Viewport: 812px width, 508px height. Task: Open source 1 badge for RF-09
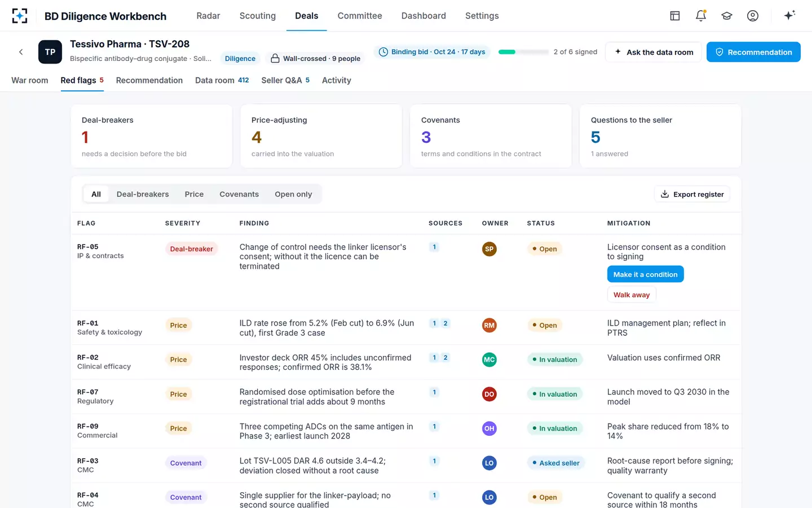pyautogui.click(x=434, y=426)
